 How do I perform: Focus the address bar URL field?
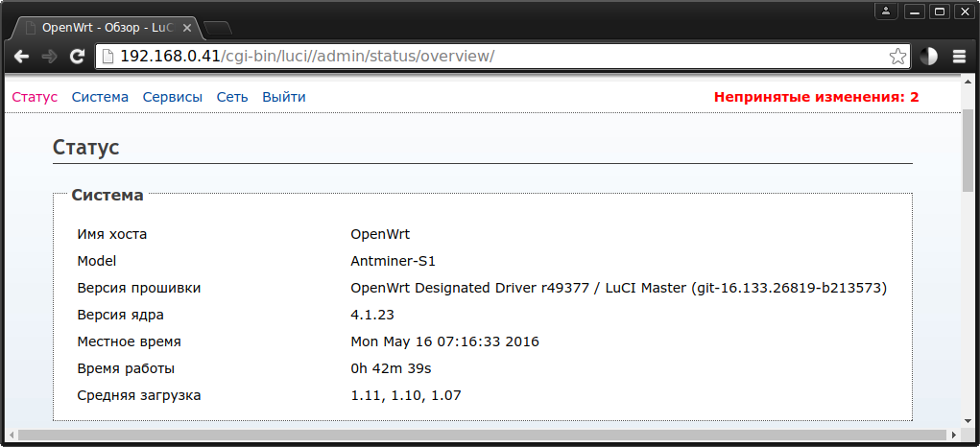[x=480, y=56]
